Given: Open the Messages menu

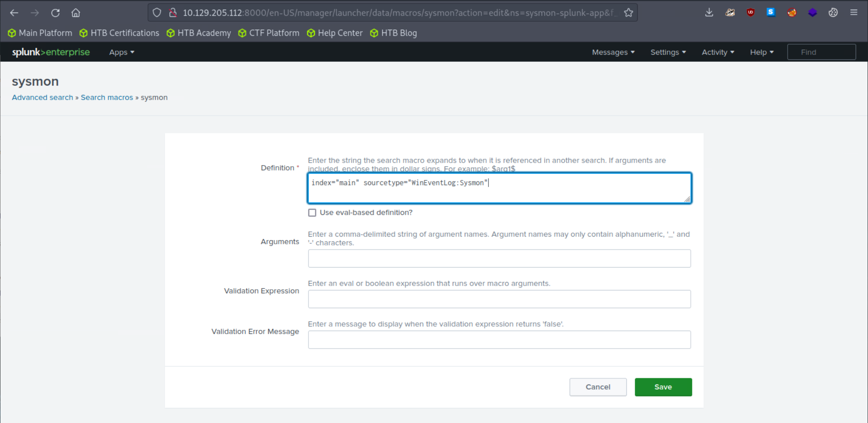Looking at the screenshot, I should 612,52.
